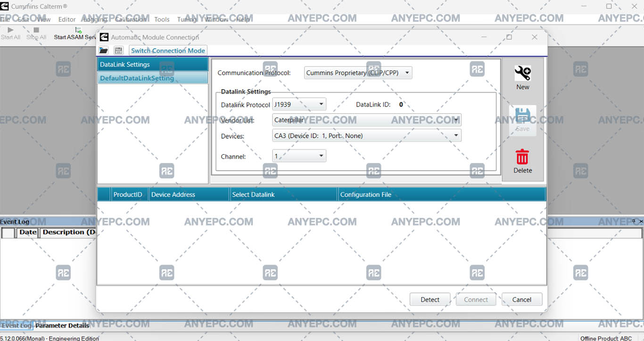Close the Automatic Module Connection dialog
The height and width of the screenshot is (341, 644).
click(534, 37)
